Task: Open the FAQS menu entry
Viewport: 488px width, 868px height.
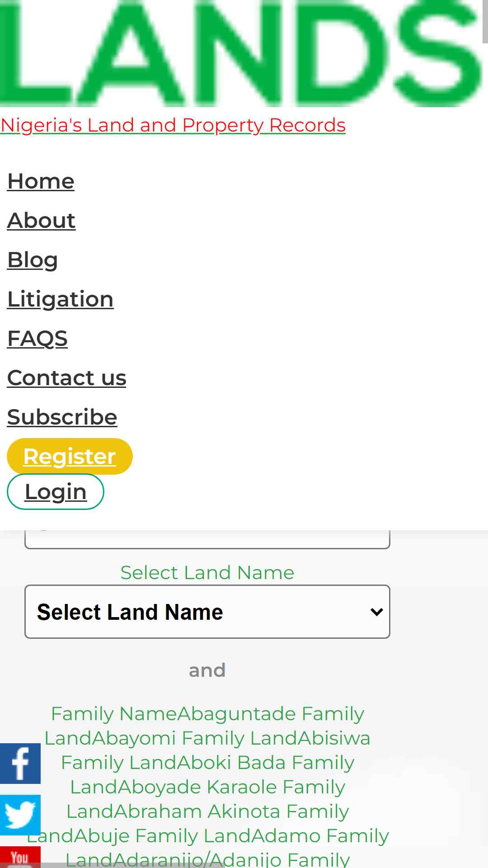Action: coord(38,339)
